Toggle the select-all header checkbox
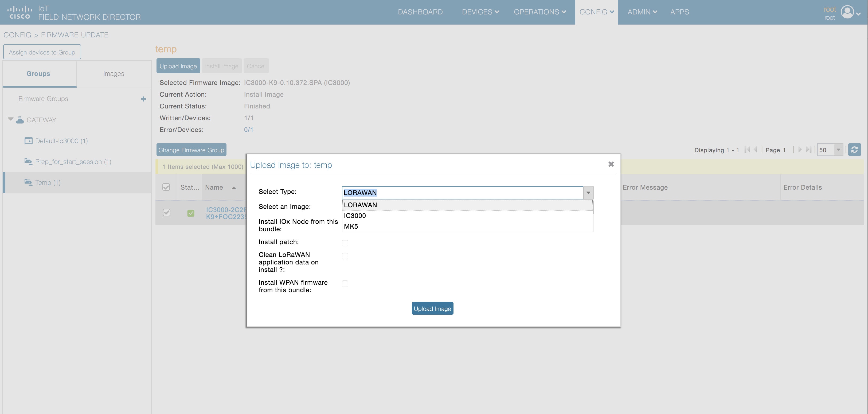Screen dimensions: 868x414 (166, 187)
